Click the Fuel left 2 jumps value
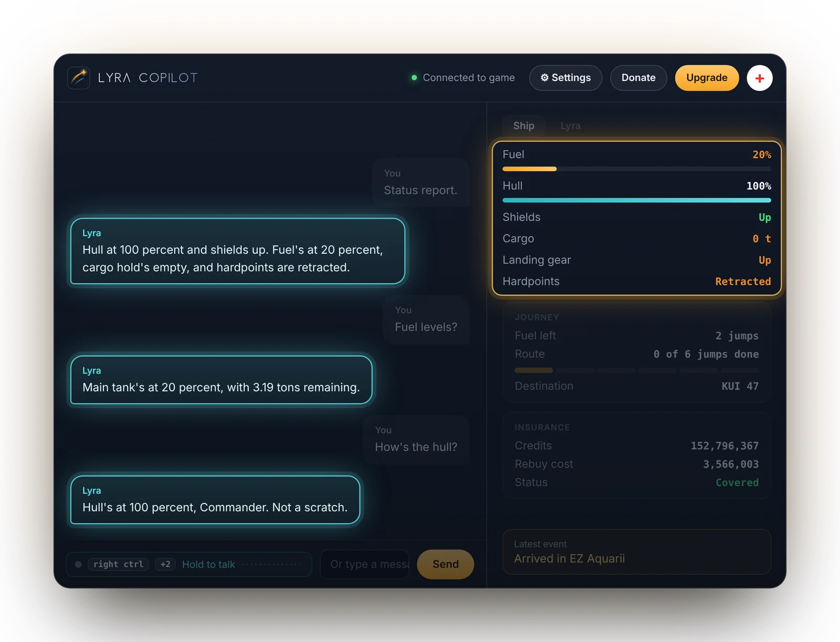This screenshot has width=840, height=642. 737,336
